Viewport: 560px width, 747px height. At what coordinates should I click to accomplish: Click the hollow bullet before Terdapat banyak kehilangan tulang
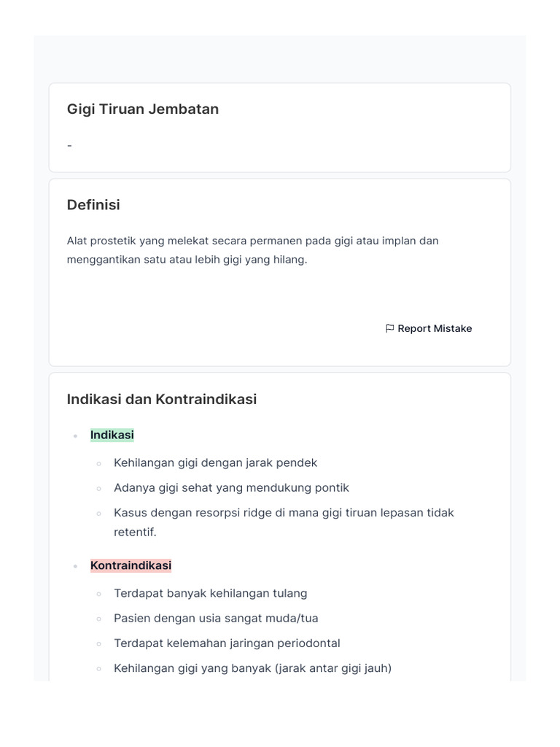[99, 594]
